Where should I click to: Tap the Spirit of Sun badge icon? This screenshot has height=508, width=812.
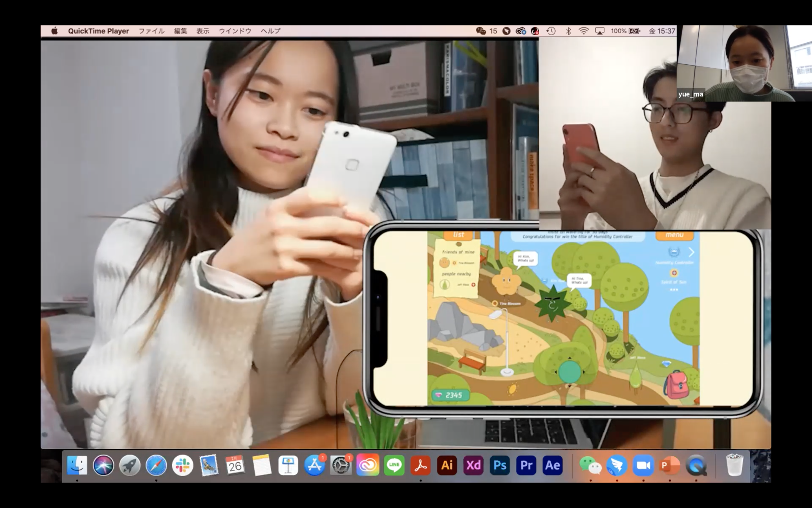(674, 273)
